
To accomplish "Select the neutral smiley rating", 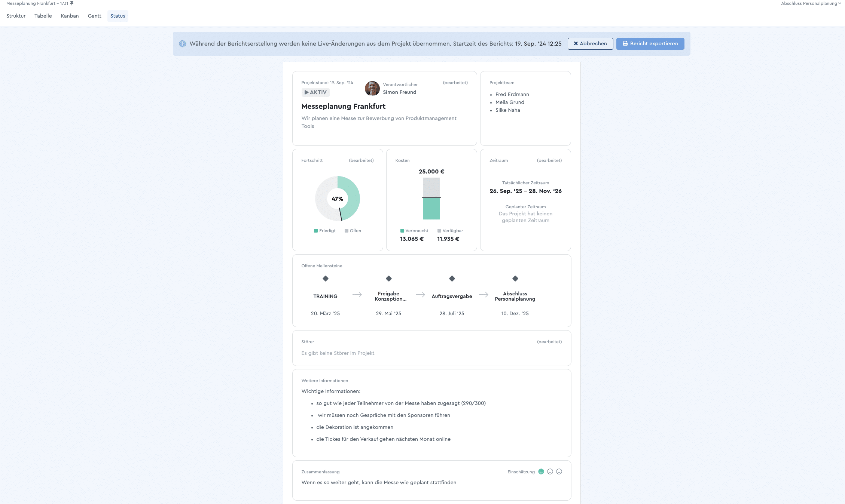I will [550, 471].
